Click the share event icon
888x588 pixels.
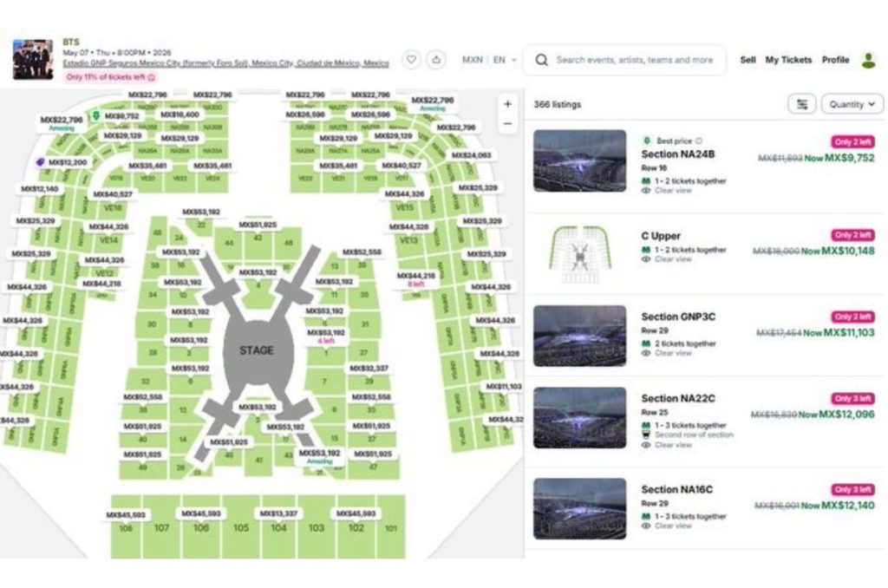436,60
